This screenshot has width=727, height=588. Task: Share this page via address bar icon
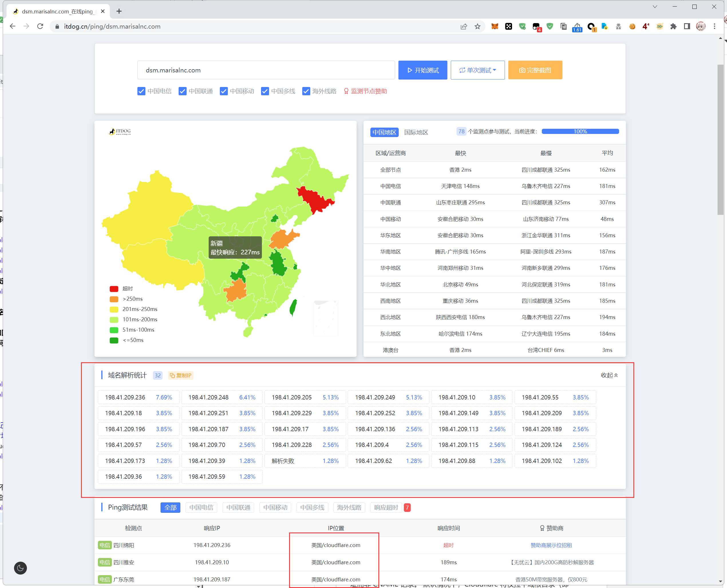(464, 26)
